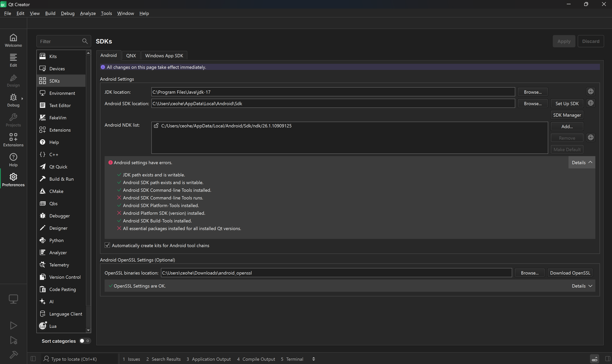Go to Welcome mode
The height and width of the screenshot is (364, 612).
click(x=13, y=40)
